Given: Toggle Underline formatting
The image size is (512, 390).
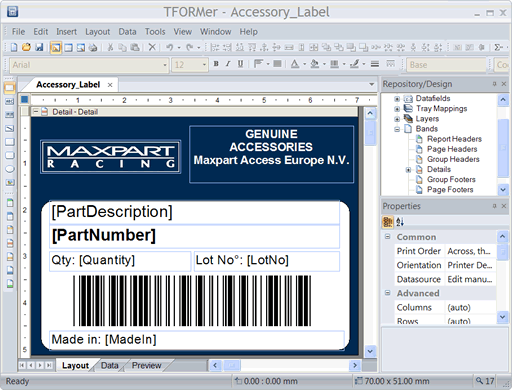Looking at the screenshot, I should [240, 64].
